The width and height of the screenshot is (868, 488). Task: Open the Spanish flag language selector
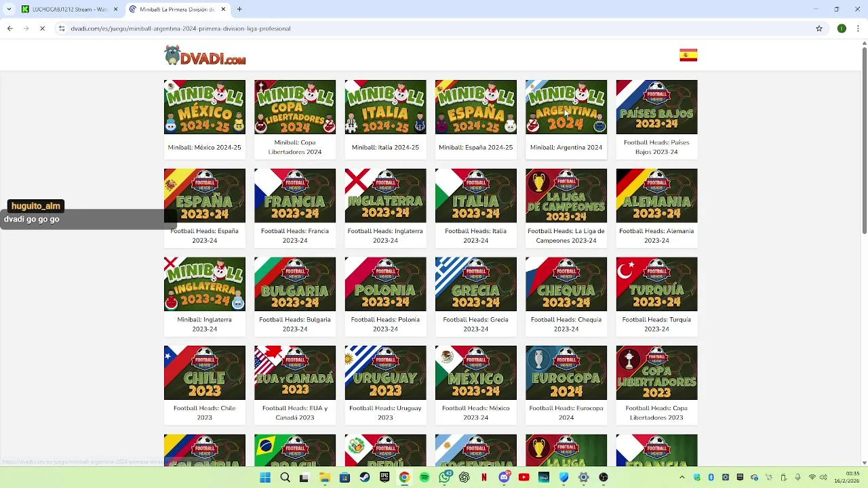point(688,56)
